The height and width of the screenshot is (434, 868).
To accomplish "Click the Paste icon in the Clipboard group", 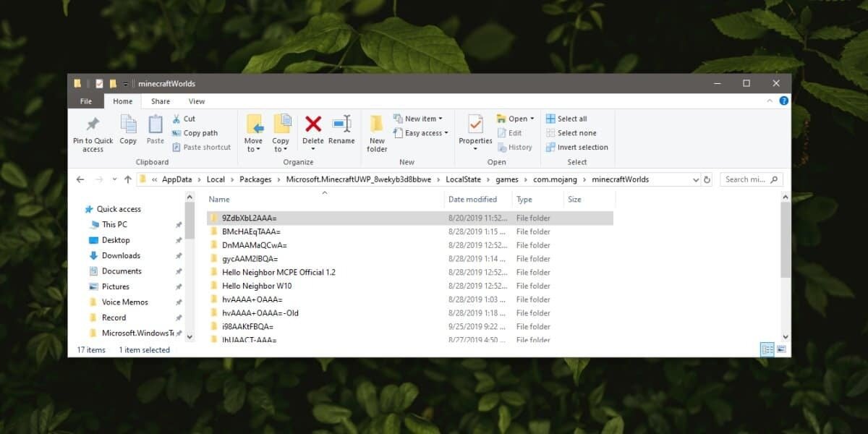I will click(x=155, y=128).
